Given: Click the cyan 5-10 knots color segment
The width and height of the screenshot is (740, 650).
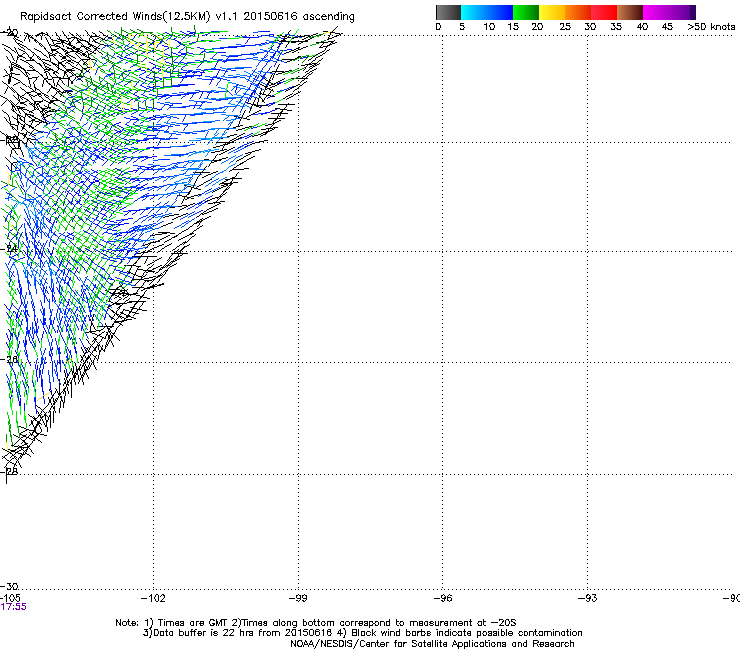Looking at the screenshot, I should [474, 12].
